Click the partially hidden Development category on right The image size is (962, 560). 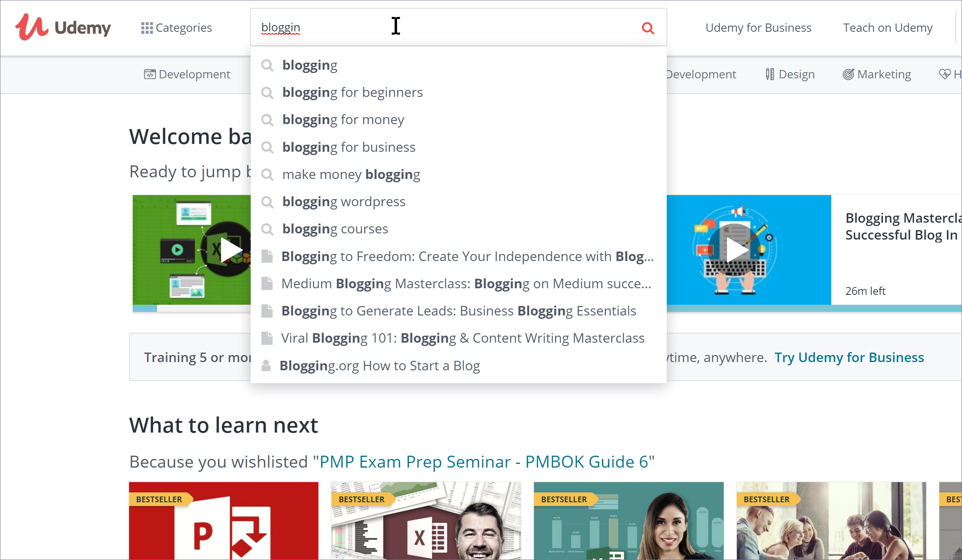701,74
